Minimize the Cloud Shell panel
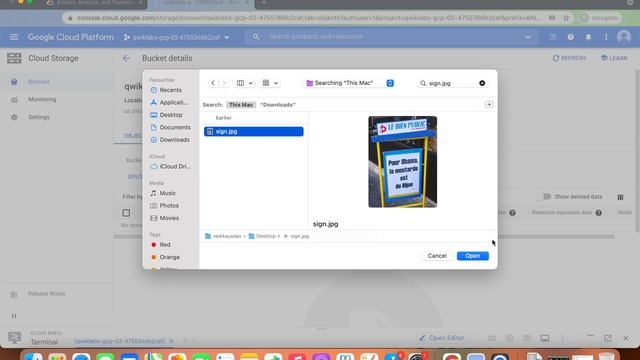This screenshot has height=360, width=640. [x=590, y=336]
